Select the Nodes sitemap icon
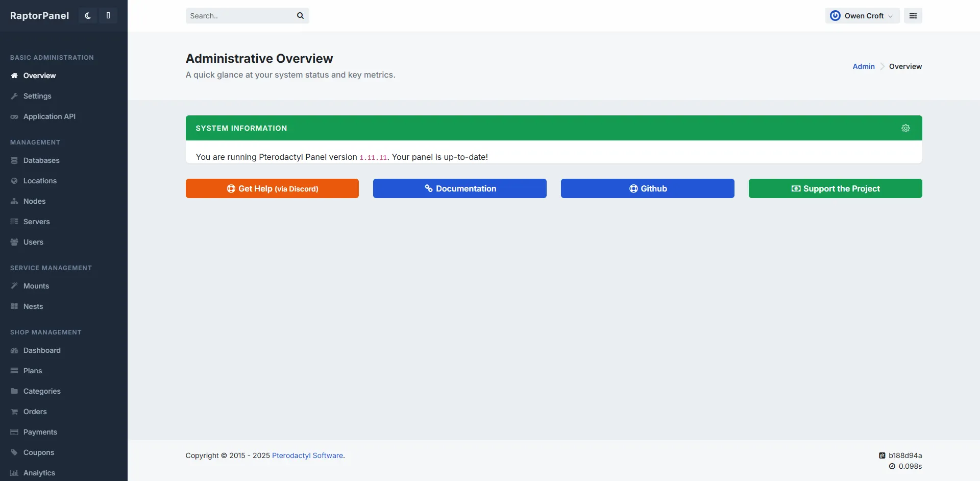980x481 pixels. click(14, 201)
